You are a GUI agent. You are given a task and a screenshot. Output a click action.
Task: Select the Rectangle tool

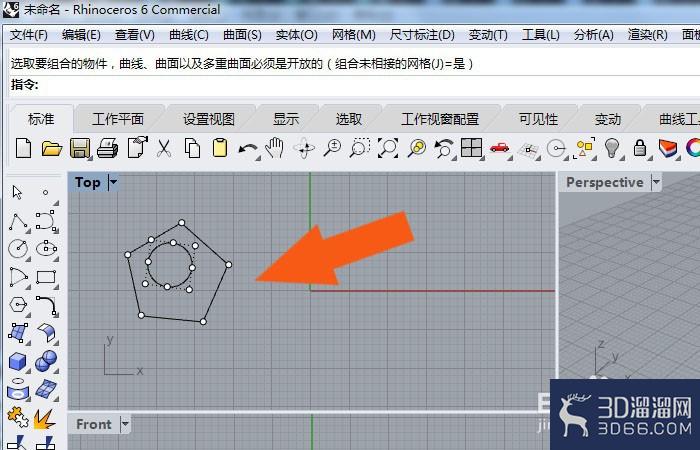click(x=46, y=277)
